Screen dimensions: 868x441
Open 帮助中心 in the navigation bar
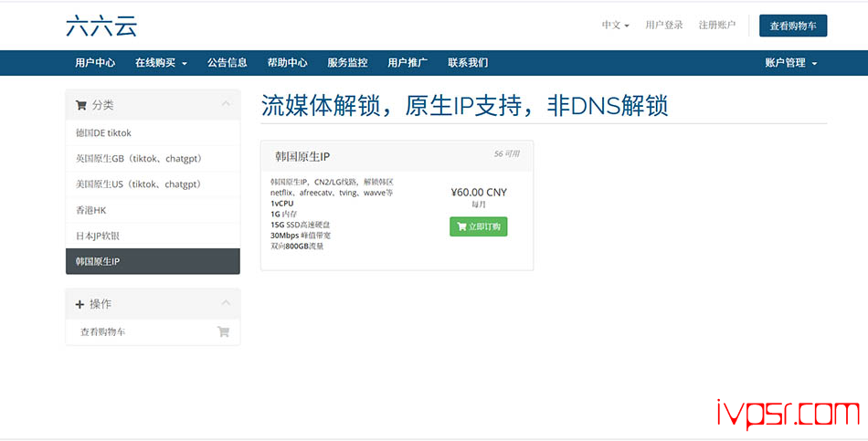[287, 63]
